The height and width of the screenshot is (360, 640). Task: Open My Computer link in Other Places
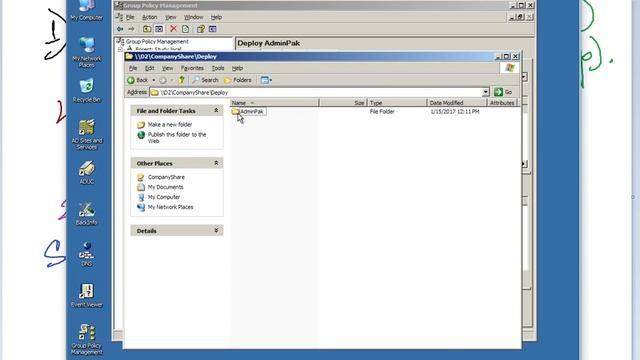point(164,197)
